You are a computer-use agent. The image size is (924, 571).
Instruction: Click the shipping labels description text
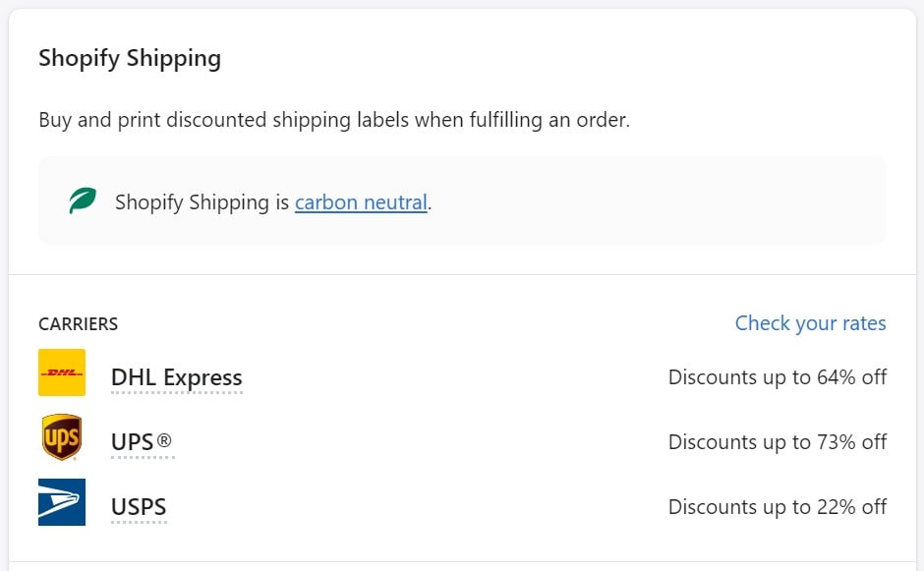coord(333,120)
